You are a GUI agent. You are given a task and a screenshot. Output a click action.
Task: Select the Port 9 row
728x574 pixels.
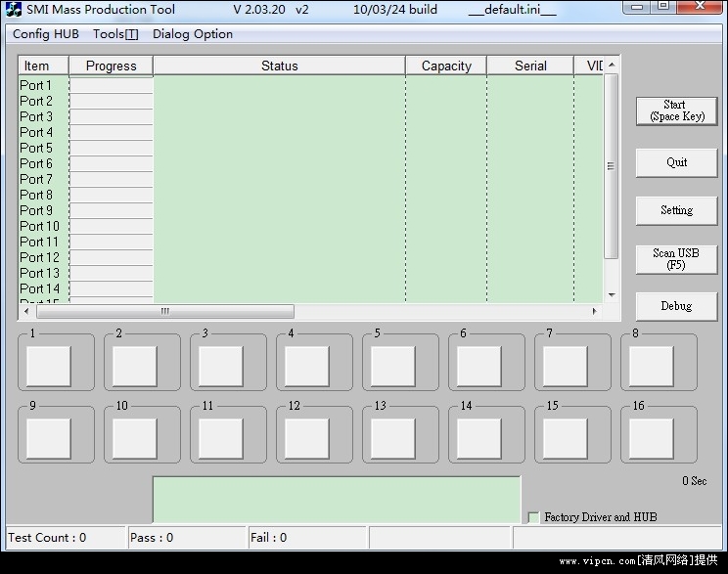tap(310, 210)
